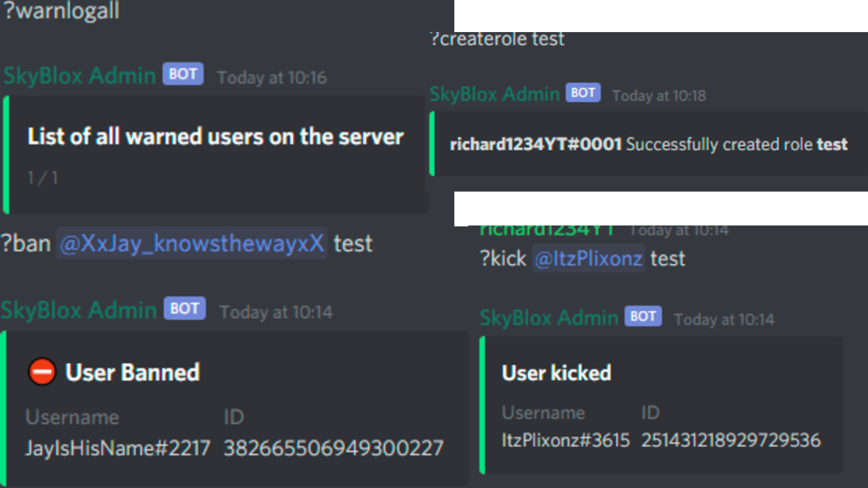This screenshot has width=868, height=488.
Task: Click the banned user ID 382665506949300227
Action: point(334,448)
